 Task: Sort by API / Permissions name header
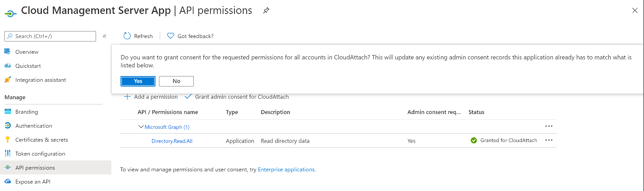[x=168, y=112]
